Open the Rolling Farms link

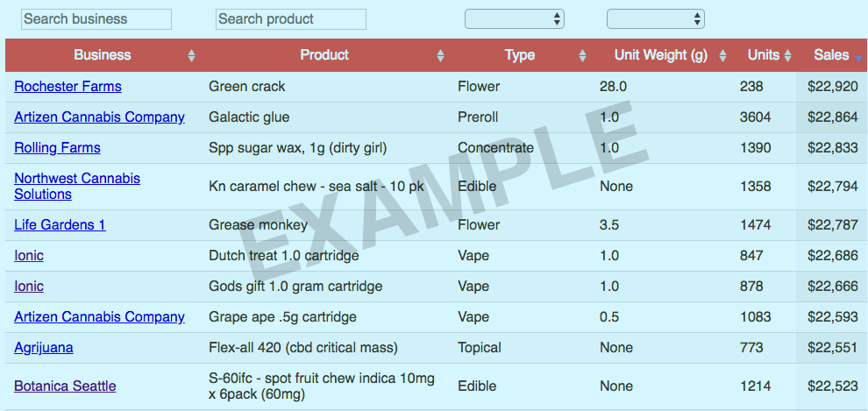pos(58,148)
